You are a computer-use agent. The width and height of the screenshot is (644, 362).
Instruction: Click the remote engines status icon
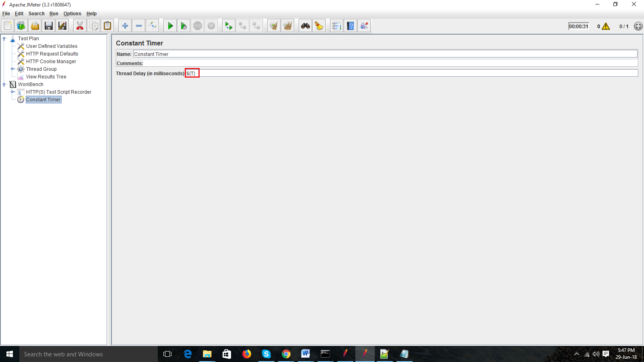(x=638, y=26)
